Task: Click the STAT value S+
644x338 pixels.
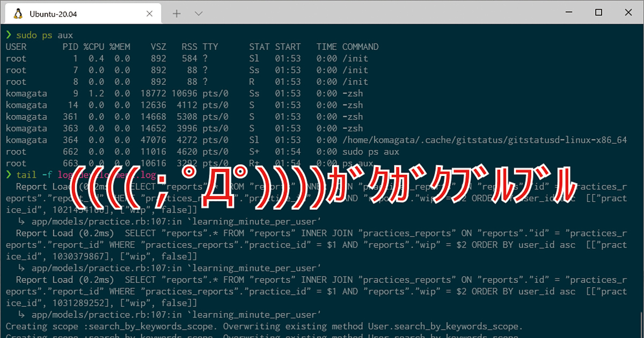Action: click(x=255, y=152)
